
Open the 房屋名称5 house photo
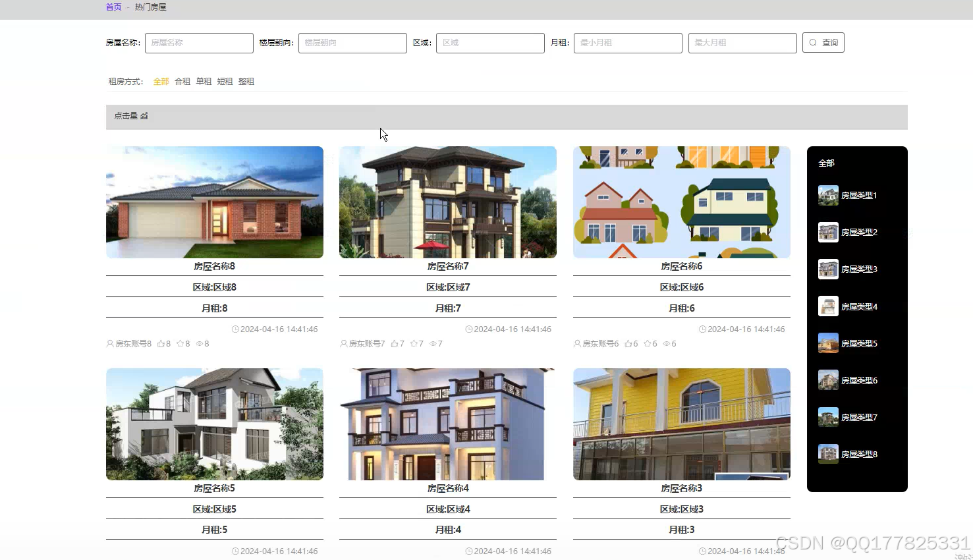[215, 424]
